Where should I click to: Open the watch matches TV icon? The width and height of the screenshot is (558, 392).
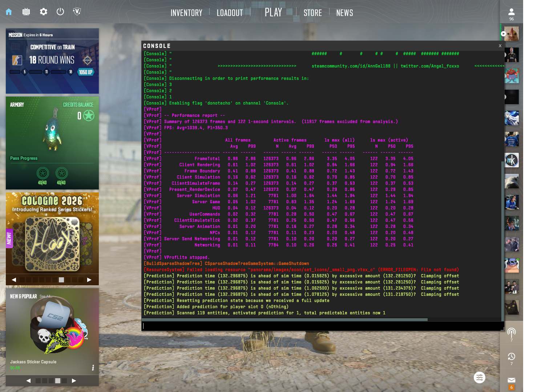tap(26, 12)
